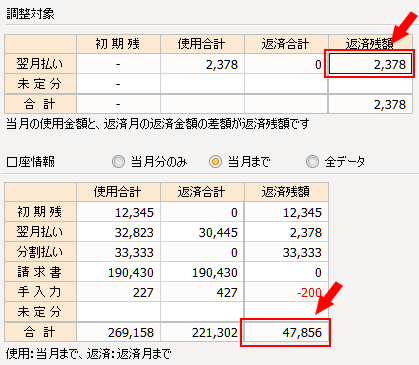
Task: Click the 翌月払い 返済合計 cell showing 0
Action: [286, 64]
